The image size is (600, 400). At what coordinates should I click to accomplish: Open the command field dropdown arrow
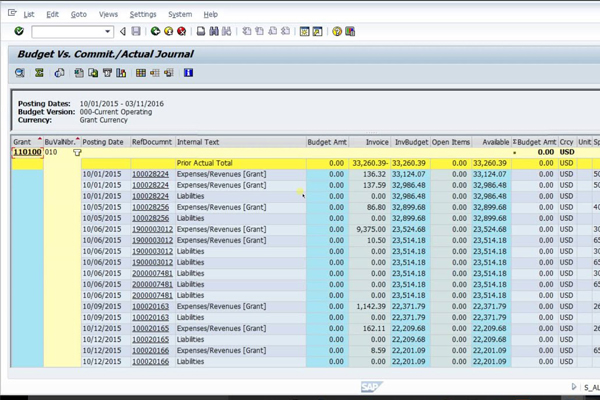(x=108, y=31)
